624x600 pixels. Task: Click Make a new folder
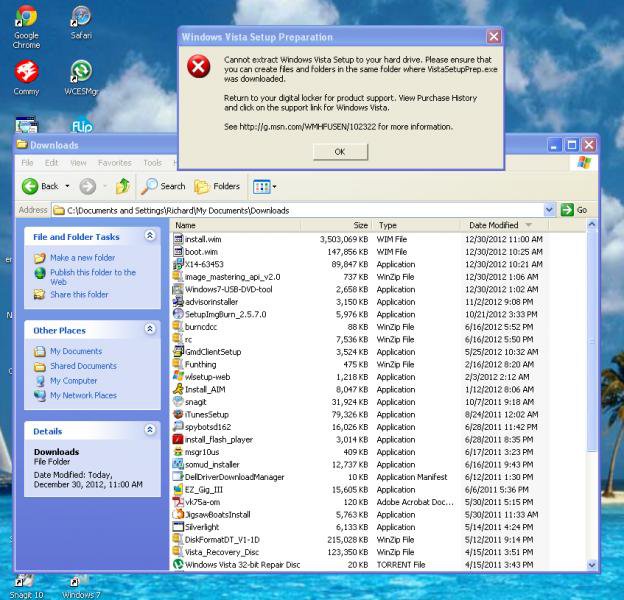pyautogui.click(x=82, y=258)
